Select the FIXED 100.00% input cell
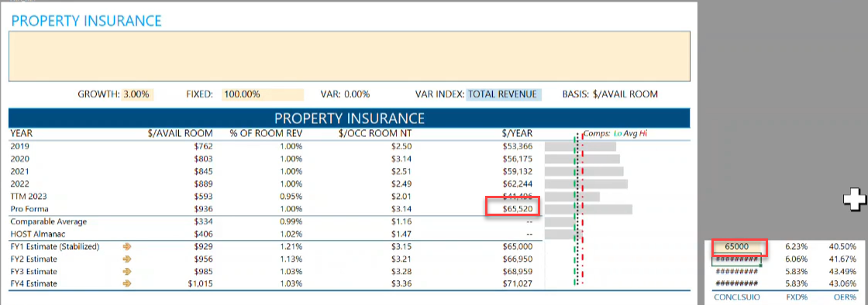 263,94
